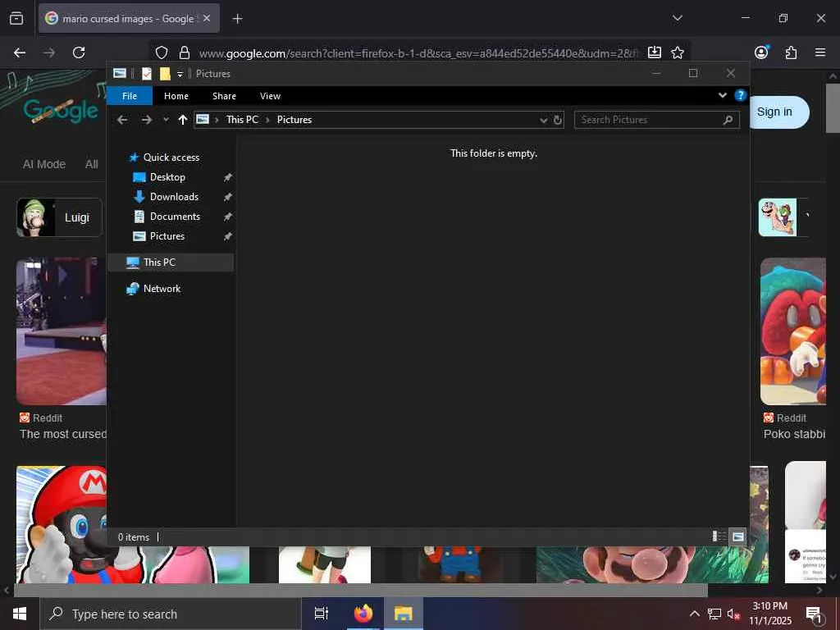Close the mario cursed images tab
The width and height of the screenshot is (840, 630).
207,18
